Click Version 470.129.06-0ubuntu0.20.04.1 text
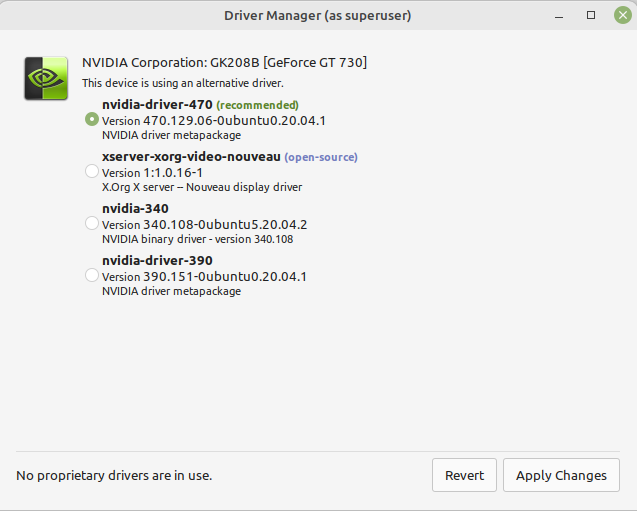The height and width of the screenshot is (511, 637). 214,121
